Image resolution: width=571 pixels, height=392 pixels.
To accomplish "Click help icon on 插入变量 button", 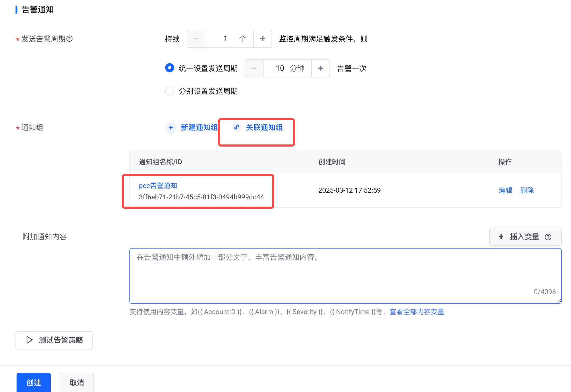I will click(548, 237).
